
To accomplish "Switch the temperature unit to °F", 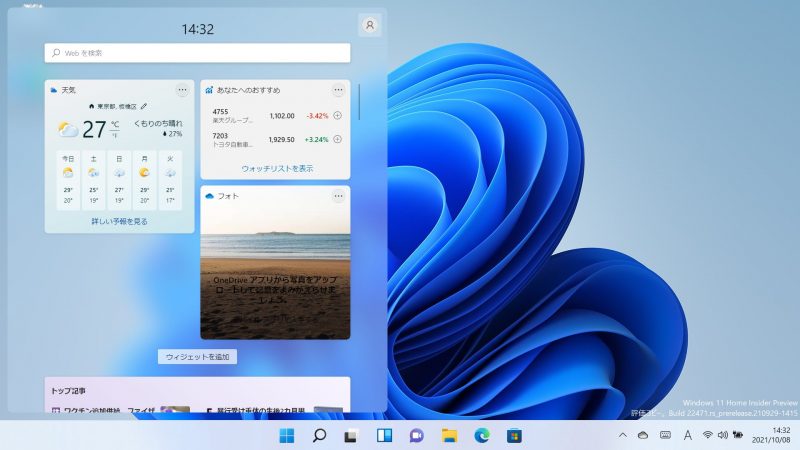I will 115,136.
